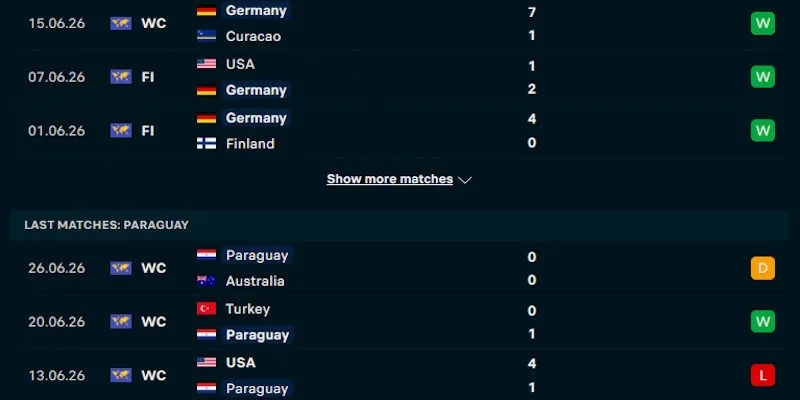The height and width of the screenshot is (400, 800).
Task: Click the USA flag in the 07.06.26 friendly
Action: [207, 64]
